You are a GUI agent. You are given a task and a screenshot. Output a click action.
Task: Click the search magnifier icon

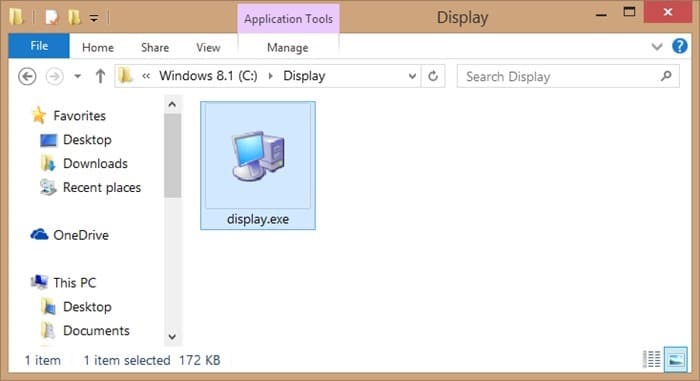pyautogui.click(x=666, y=76)
